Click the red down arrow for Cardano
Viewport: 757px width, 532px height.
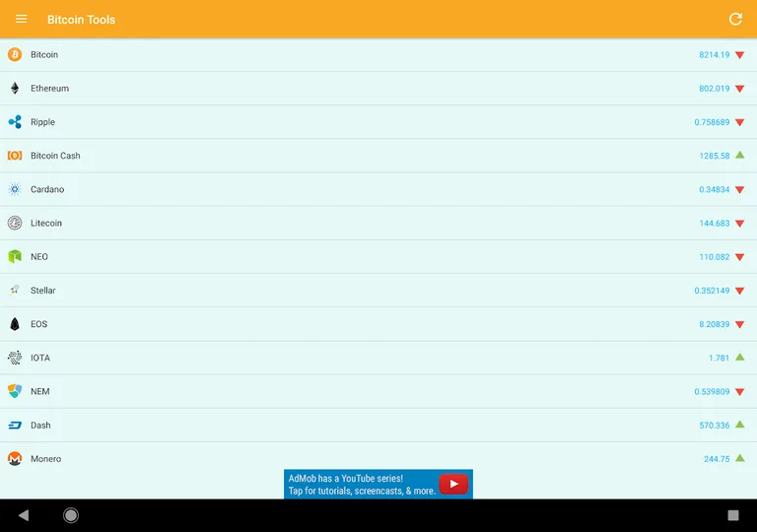pyautogui.click(x=739, y=190)
